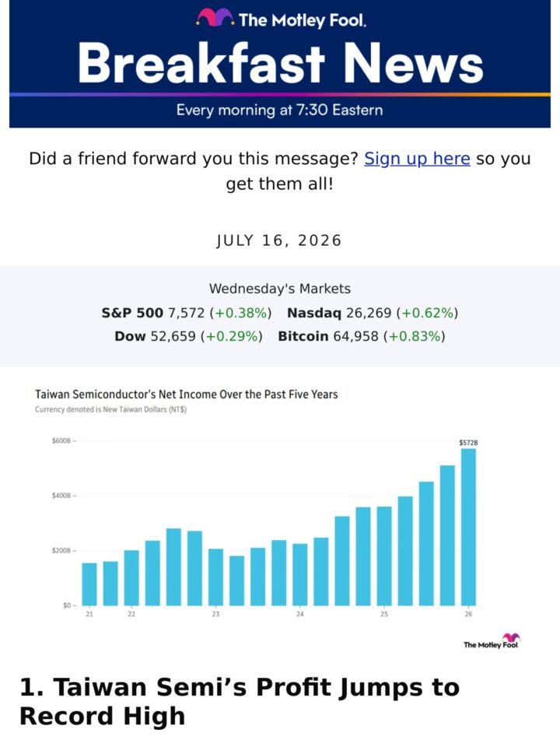
Task: Click the Motley Fool jester hat logo
Action: (215, 18)
